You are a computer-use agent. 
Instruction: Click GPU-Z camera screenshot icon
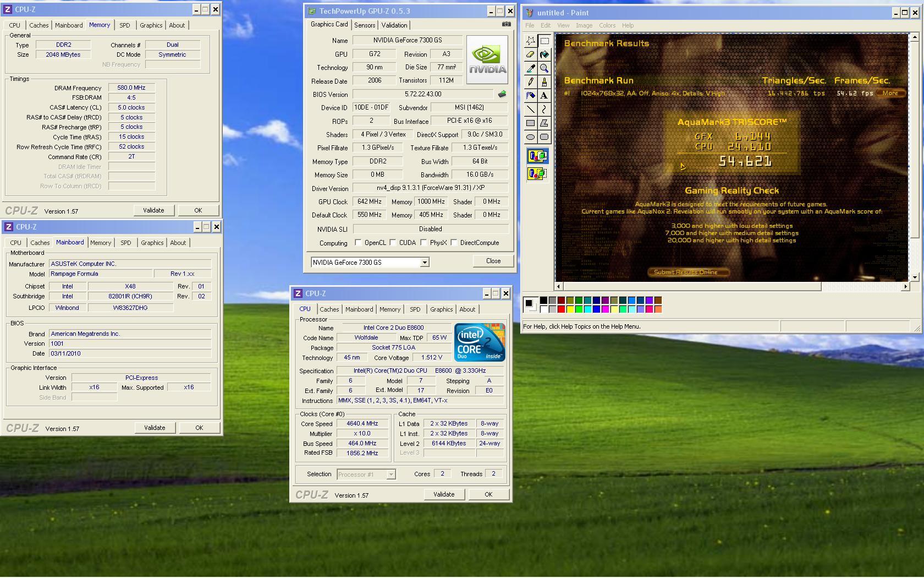click(x=506, y=24)
